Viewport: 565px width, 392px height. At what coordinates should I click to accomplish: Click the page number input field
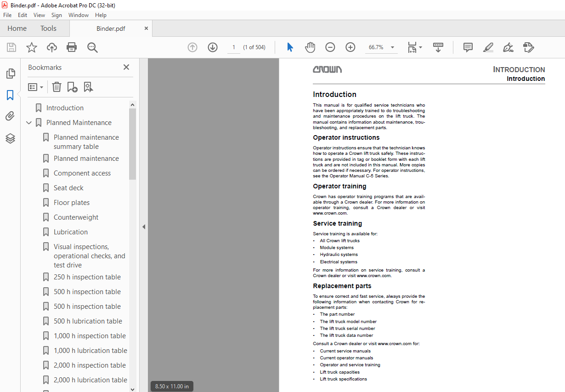(233, 47)
